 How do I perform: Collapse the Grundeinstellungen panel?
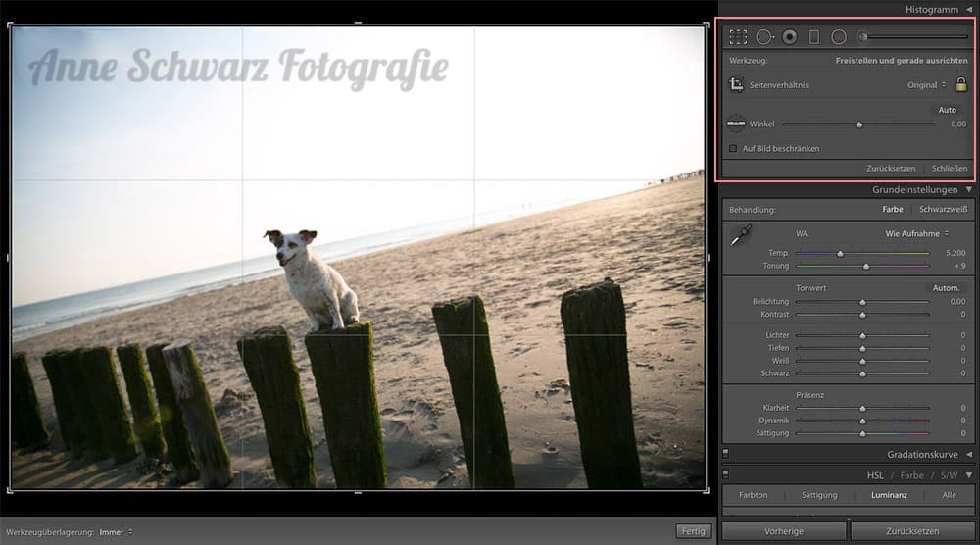point(969,189)
